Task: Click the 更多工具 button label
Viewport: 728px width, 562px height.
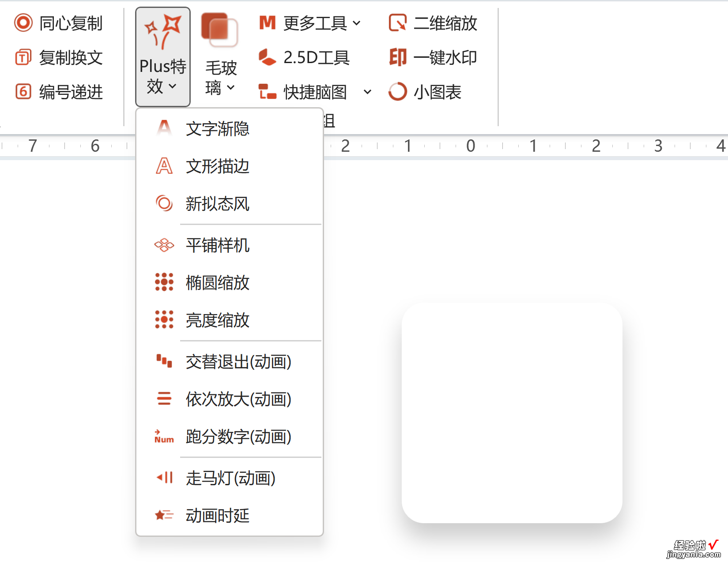Action: 315,23
